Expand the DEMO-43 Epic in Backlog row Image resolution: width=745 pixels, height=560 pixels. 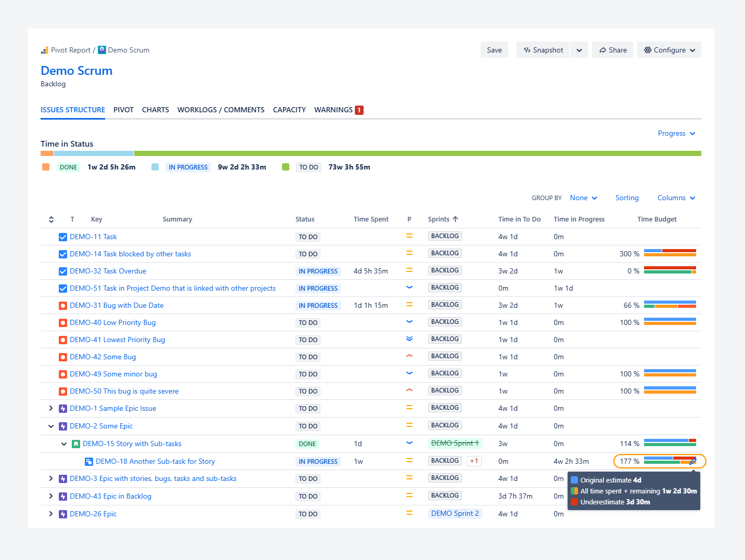[x=50, y=497]
